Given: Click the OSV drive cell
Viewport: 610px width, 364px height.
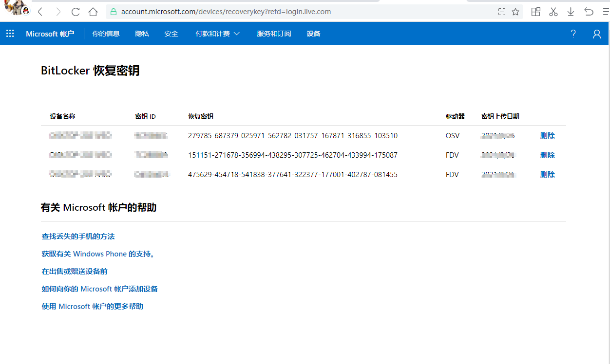Looking at the screenshot, I should (453, 136).
